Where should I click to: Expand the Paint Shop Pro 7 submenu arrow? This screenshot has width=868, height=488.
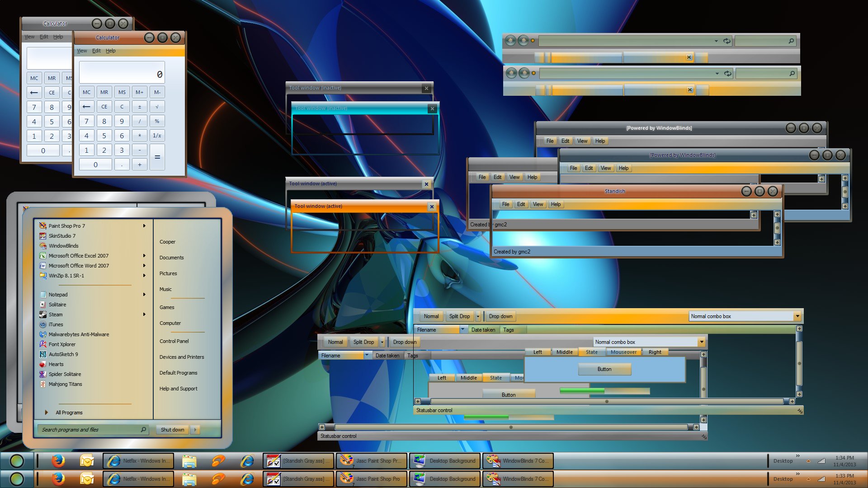[144, 226]
